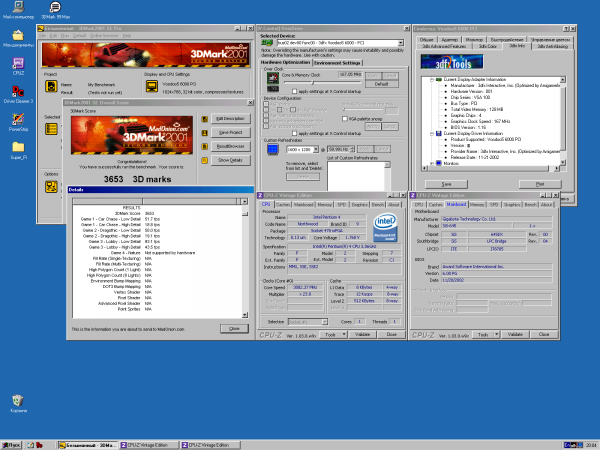Enable apply settings at startup under Over Clock
600x450 pixels.
[x=294, y=91]
